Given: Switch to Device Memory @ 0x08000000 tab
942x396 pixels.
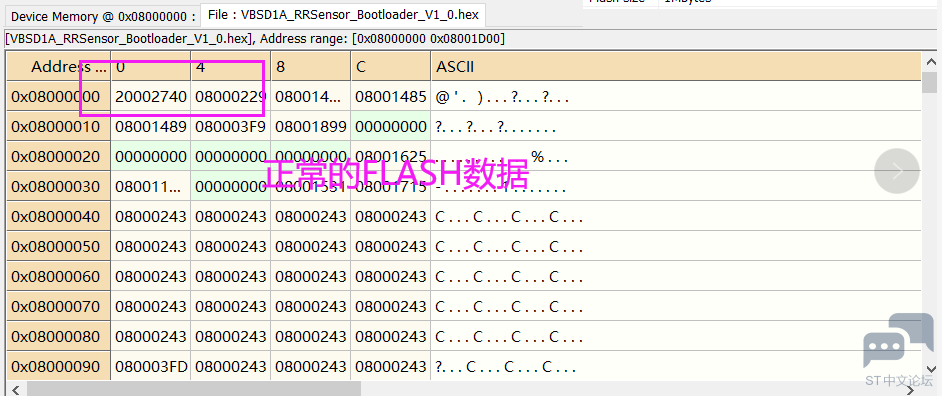Looking at the screenshot, I should (103, 16).
